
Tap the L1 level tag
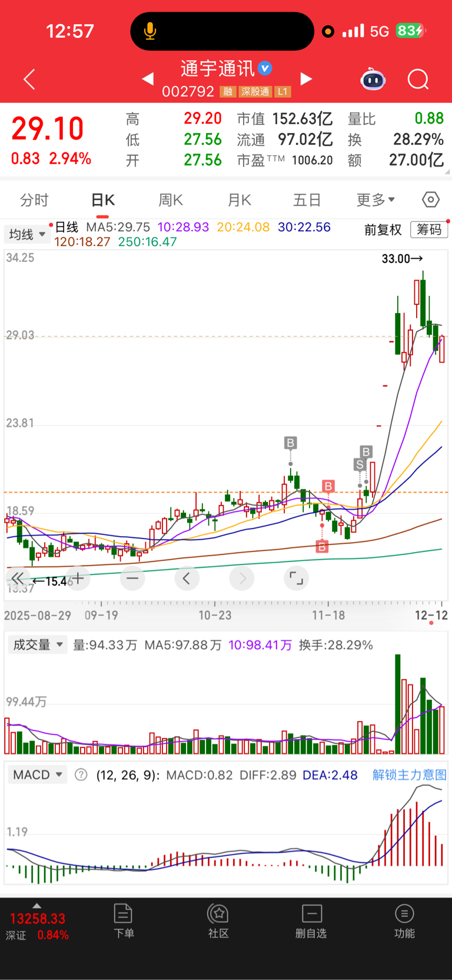282,92
